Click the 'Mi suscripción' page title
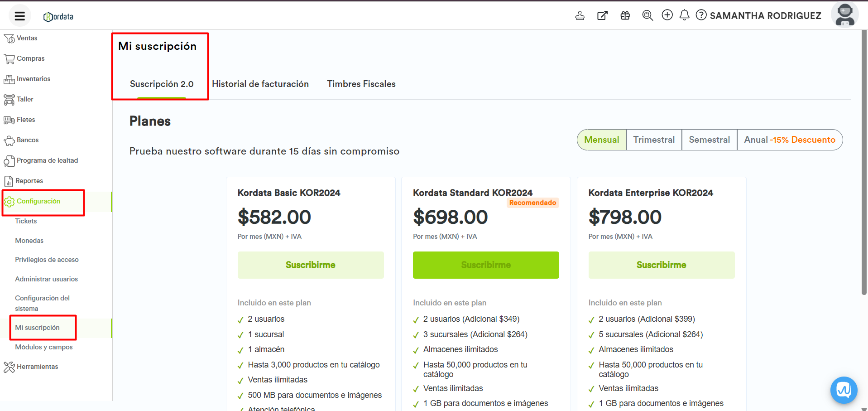This screenshot has height=411, width=868. pyautogui.click(x=158, y=46)
